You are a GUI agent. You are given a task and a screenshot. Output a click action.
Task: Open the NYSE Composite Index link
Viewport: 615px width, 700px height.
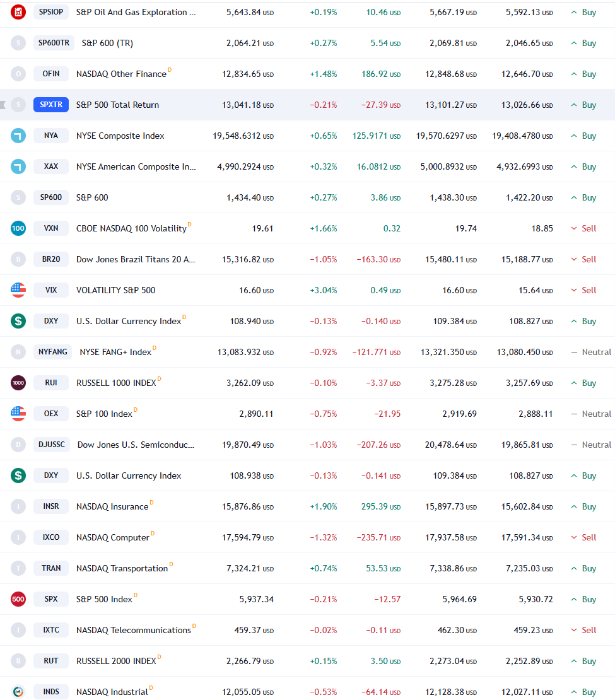click(x=120, y=136)
